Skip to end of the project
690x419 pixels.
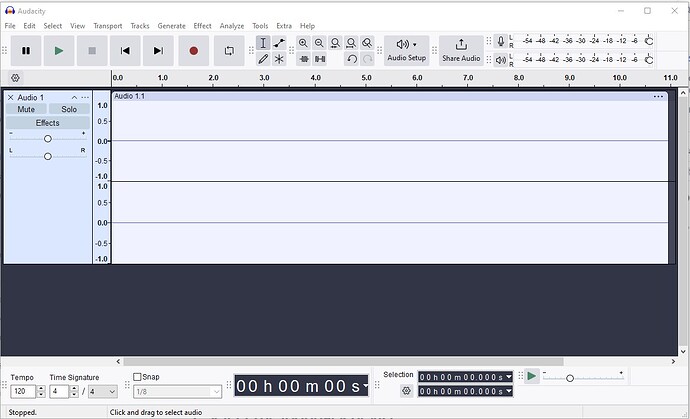click(158, 51)
